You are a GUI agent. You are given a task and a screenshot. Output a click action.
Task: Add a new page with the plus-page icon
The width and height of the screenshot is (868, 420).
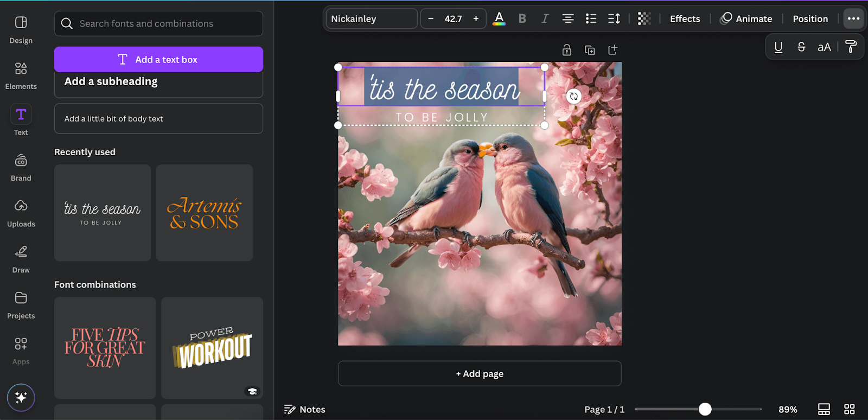pos(613,50)
